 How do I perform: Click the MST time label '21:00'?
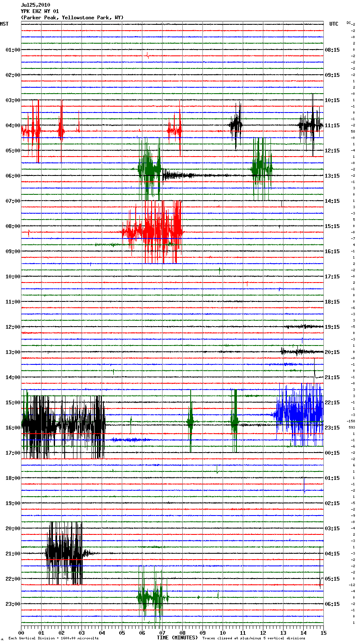click(13, 554)
